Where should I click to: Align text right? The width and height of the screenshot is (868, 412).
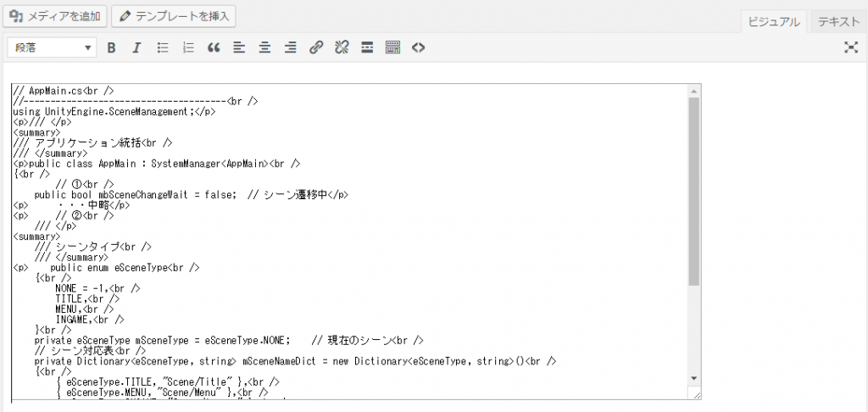point(291,47)
